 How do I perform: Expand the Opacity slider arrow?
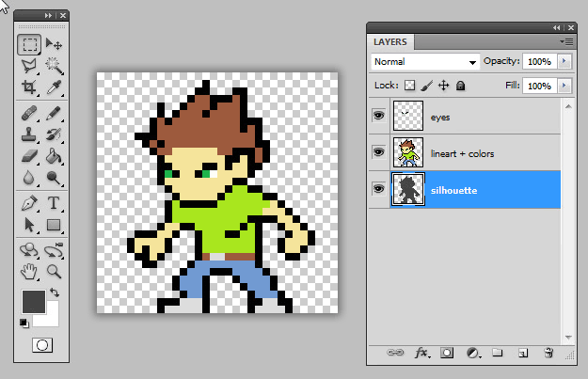[564, 61]
